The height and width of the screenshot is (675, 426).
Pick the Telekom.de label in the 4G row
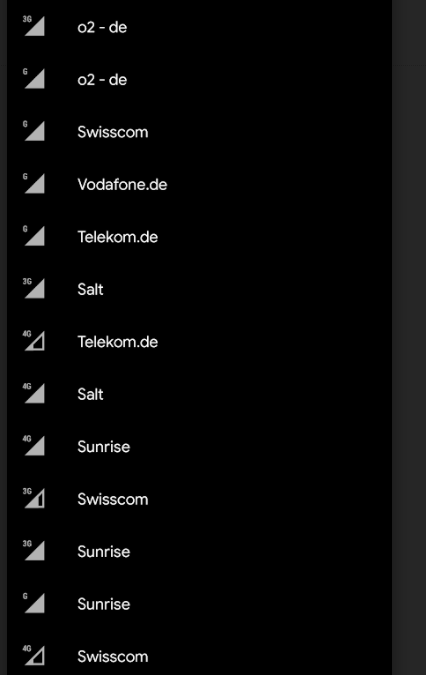[117, 342]
